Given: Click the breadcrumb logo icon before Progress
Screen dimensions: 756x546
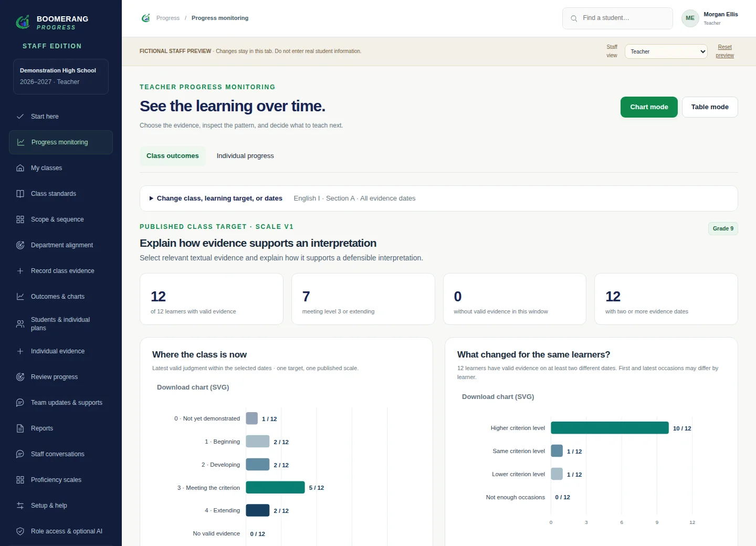Looking at the screenshot, I should 146,18.
